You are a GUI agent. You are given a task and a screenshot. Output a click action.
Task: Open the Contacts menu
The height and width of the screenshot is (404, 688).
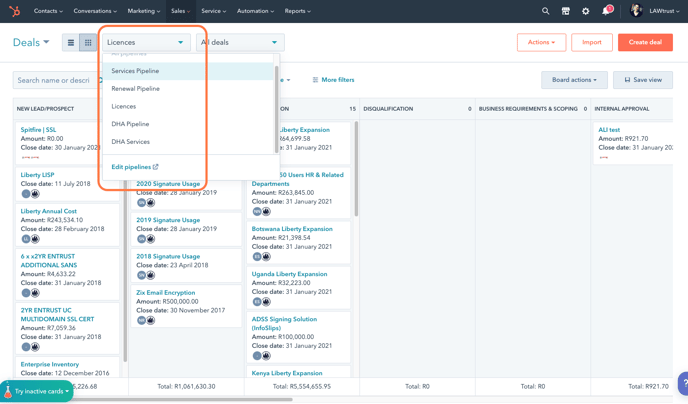pos(48,11)
